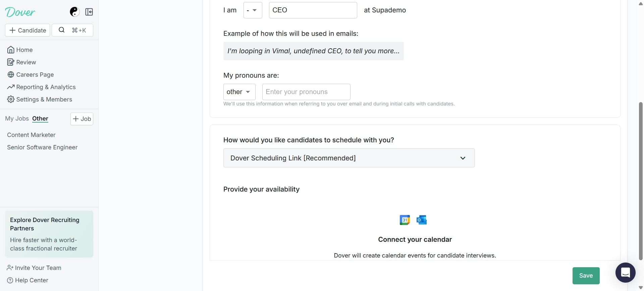Screen dimensions: 644x291
Task: Open Reporting & Analytics menu item
Action: [x=46, y=87]
